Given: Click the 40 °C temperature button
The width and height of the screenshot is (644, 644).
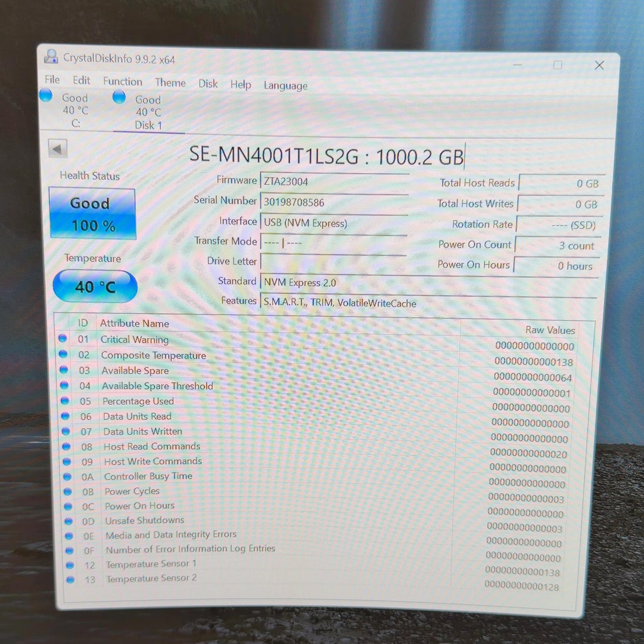Looking at the screenshot, I should pos(95,287).
